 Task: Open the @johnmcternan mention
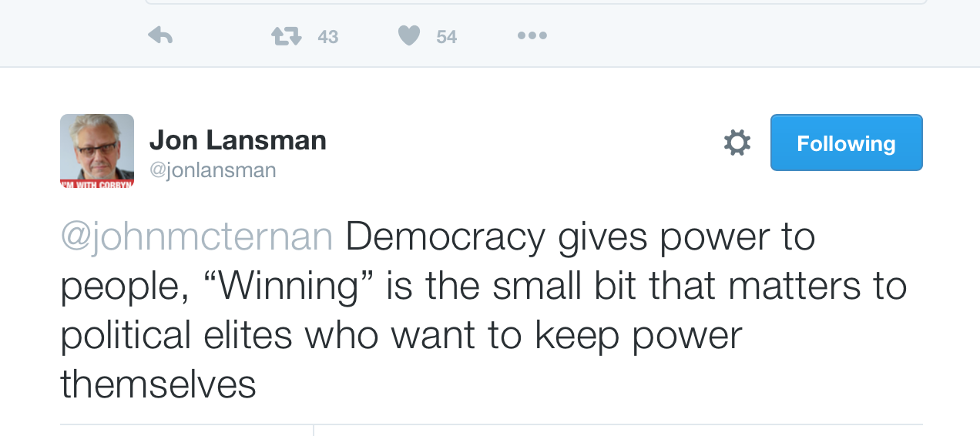[196, 237]
